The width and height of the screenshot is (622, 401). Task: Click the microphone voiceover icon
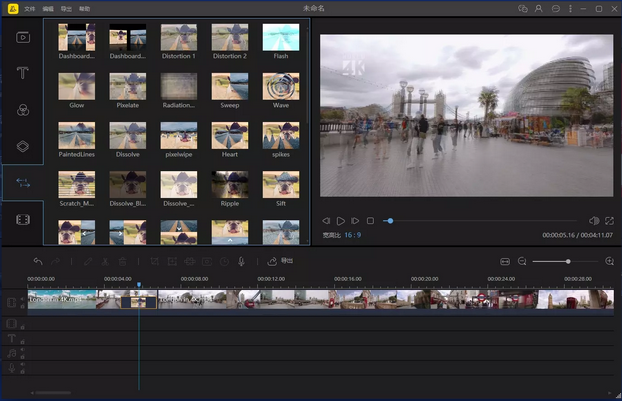tap(241, 261)
